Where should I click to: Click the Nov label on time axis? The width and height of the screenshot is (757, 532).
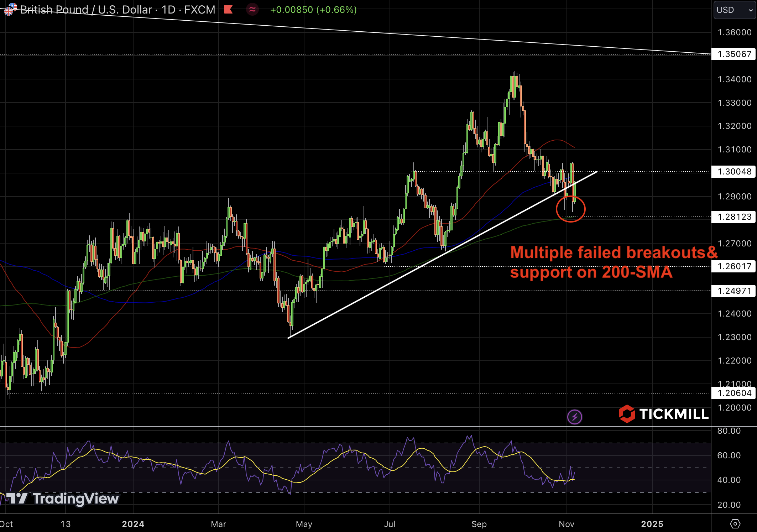567,524
